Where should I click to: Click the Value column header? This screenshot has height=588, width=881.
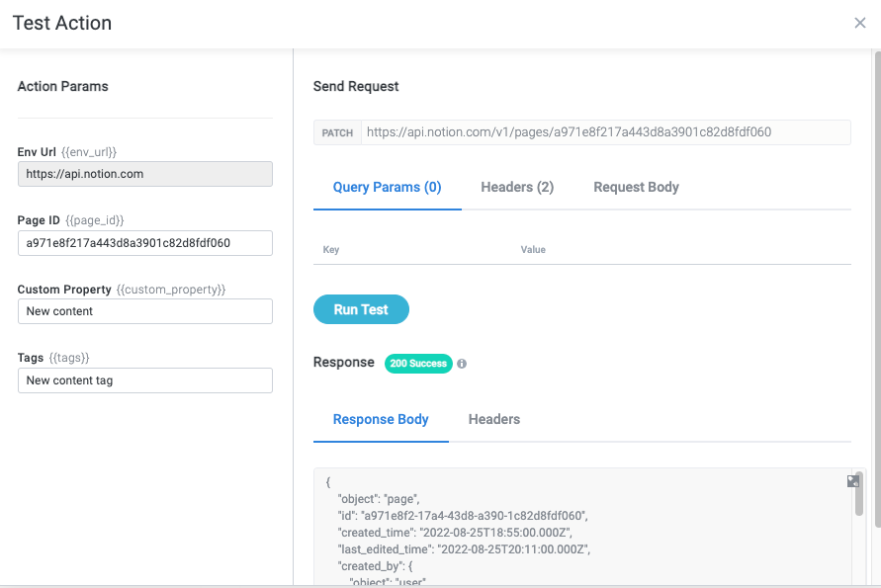click(x=533, y=250)
